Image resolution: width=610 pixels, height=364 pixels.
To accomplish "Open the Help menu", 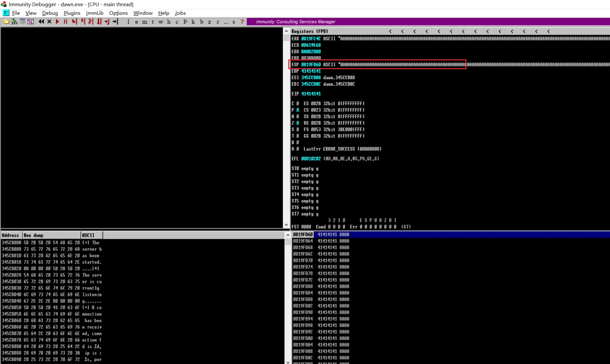I will pyautogui.click(x=164, y=13).
